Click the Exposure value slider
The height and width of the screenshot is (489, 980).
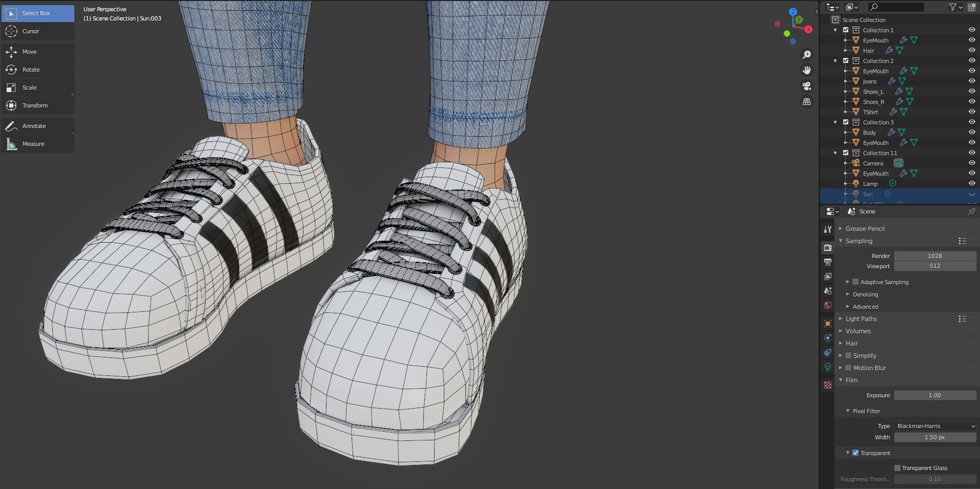click(x=935, y=395)
